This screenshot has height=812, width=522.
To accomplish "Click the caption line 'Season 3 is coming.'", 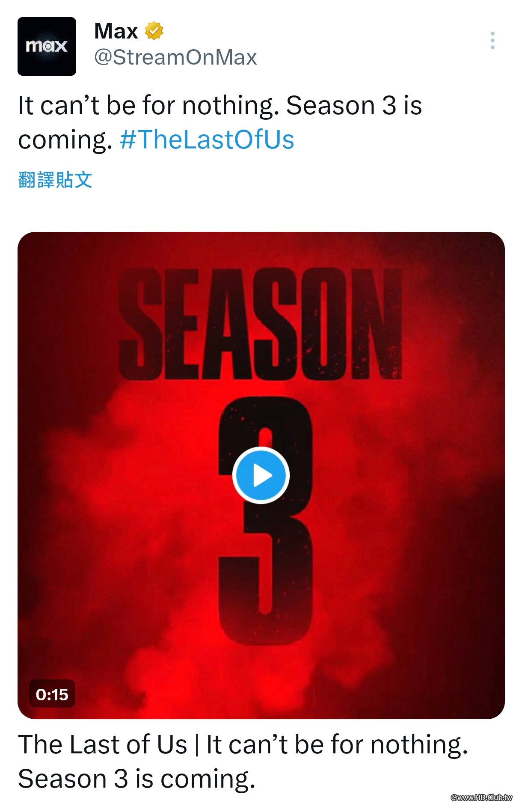I will (137, 779).
